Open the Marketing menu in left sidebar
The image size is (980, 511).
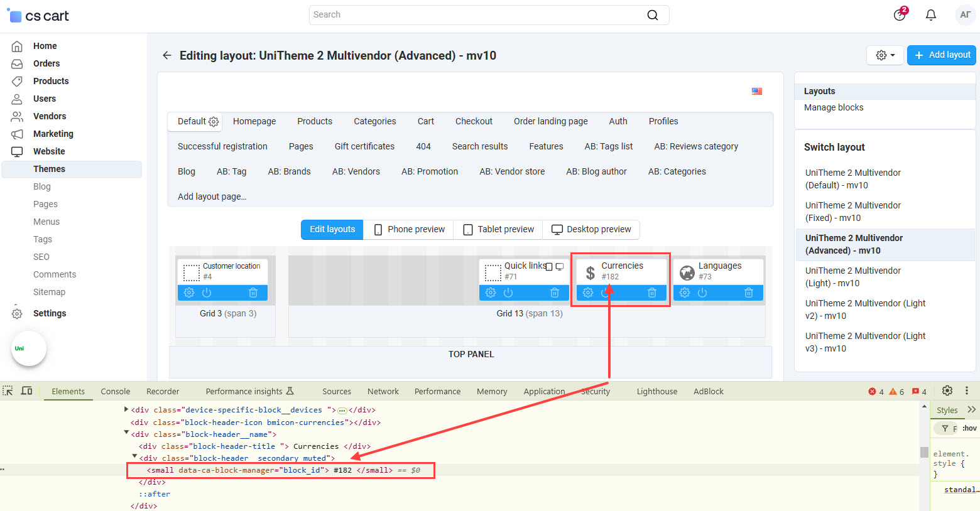tap(53, 134)
